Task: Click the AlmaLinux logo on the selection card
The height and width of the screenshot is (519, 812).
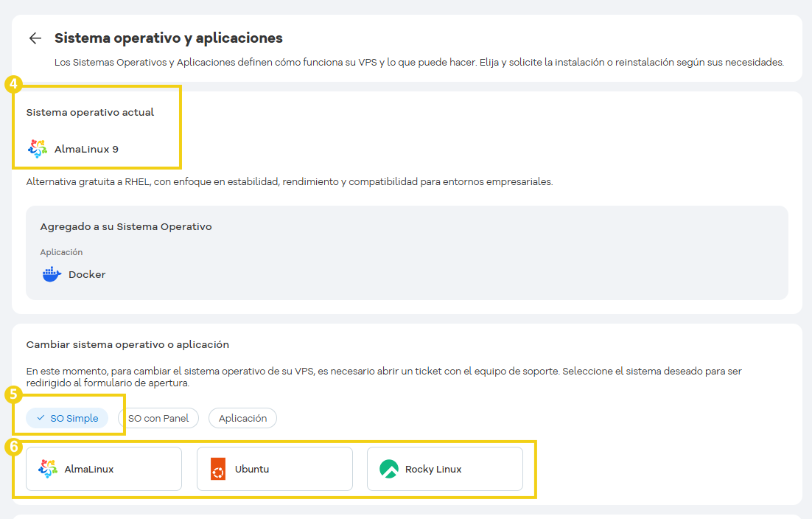Action: pyautogui.click(x=47, y=468)
